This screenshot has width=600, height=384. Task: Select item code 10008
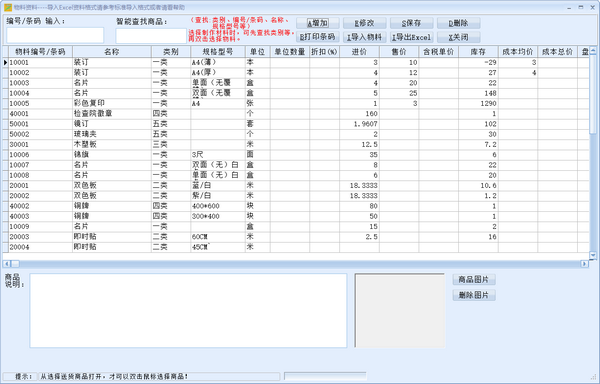40,175
